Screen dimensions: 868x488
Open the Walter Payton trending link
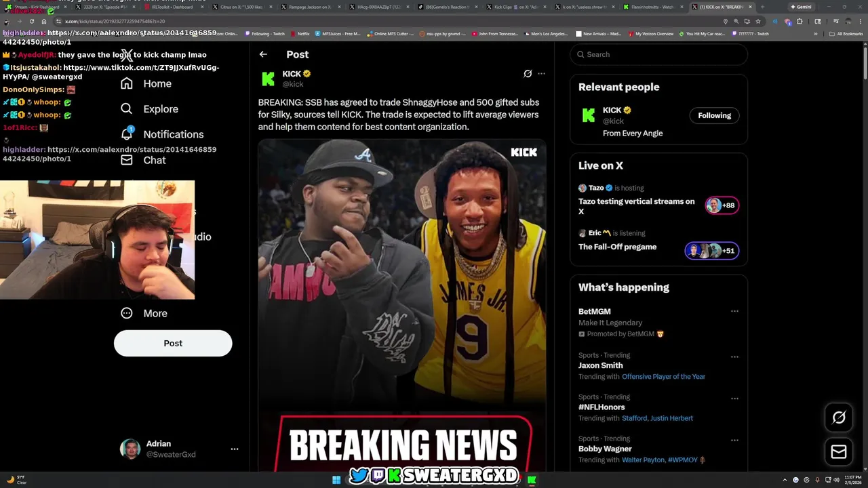(x=643, y=460)
